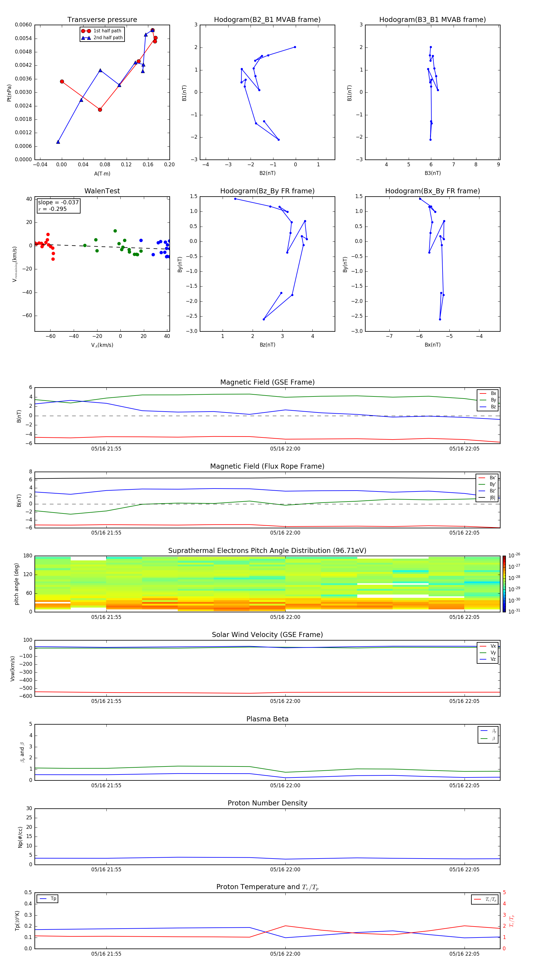This screenshot has width=535, height=980.
Task: Click the |B| legend entry in Flux Rope plot
Action: (487, 498)
